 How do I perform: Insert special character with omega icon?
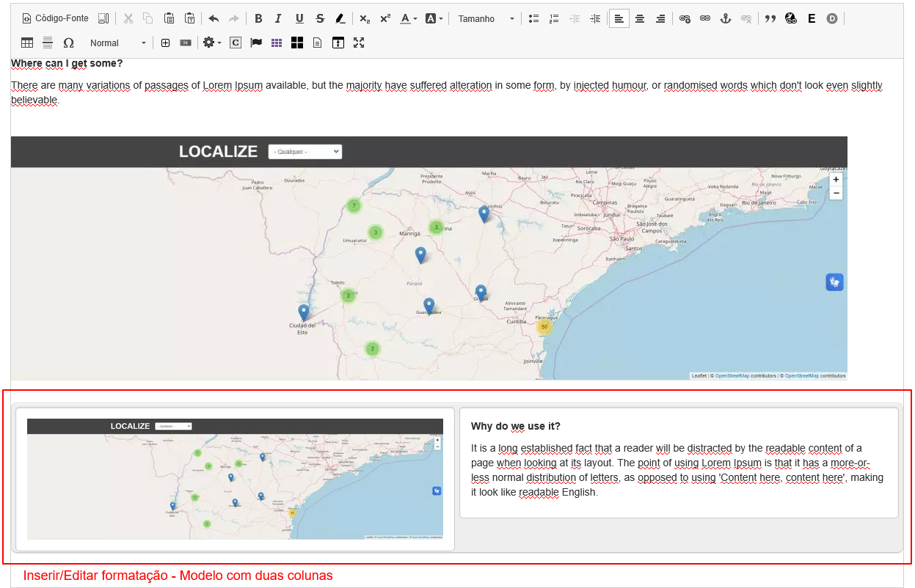[68, 43]
